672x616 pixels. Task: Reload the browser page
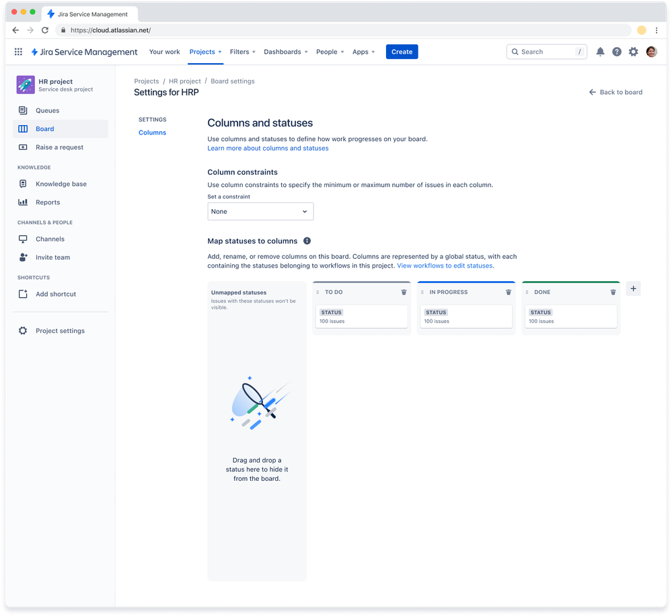(45, 30)
